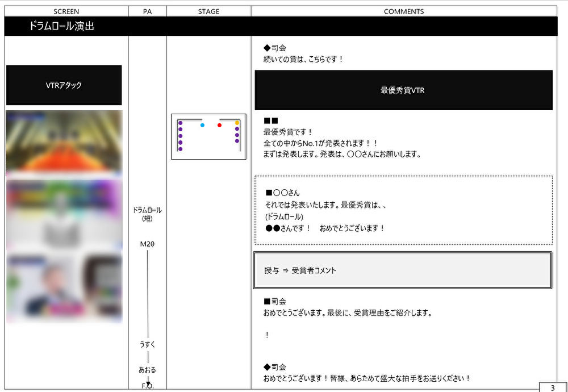The width and height of the screenshot is (568, 392).
Task: Click the SCREEN column header
Action: coord(66,11)
